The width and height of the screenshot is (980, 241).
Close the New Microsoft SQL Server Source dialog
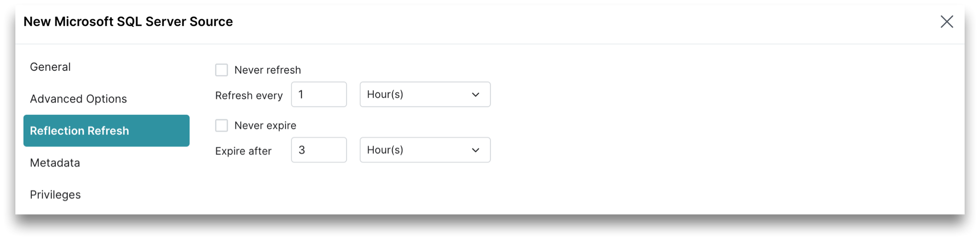946,22
